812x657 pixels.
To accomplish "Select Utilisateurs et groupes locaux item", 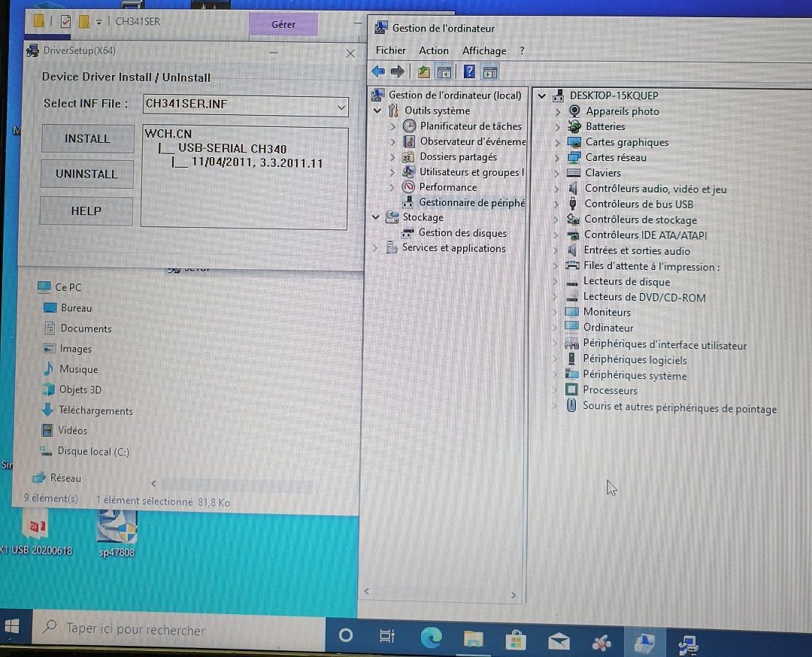I will (x=471, y=172).
